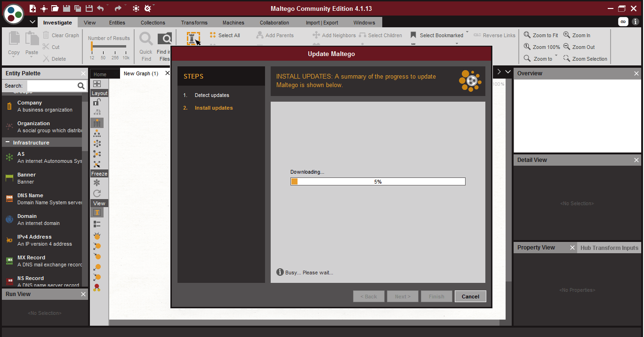Close the Overview panel
Screen dimensions: 644x337
pos(636,73)
